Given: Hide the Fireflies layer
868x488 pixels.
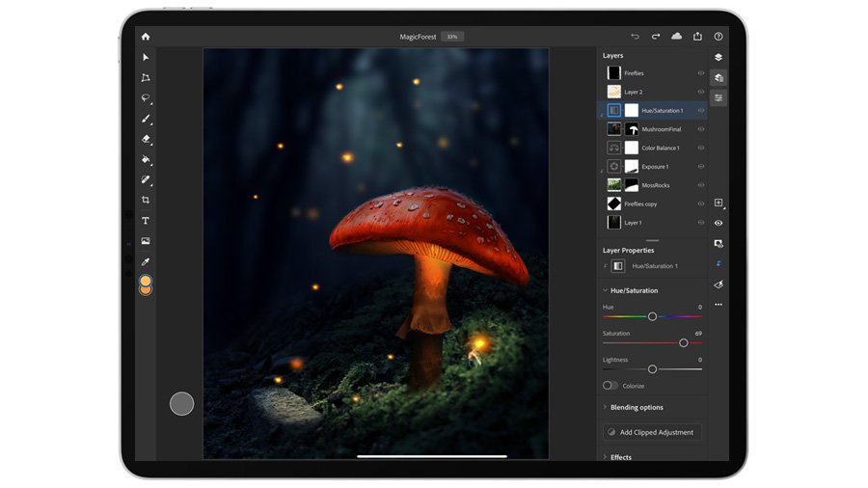Looking at the screenshot, I should tap(701, 73).
